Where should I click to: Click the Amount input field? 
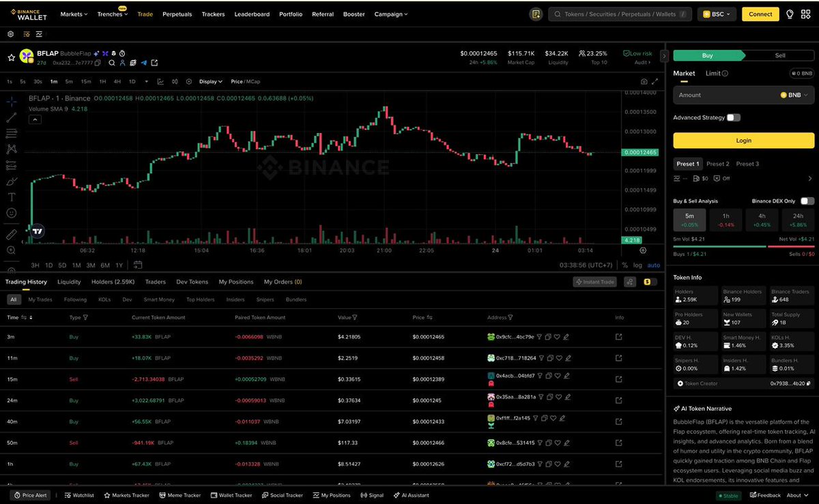744,95
